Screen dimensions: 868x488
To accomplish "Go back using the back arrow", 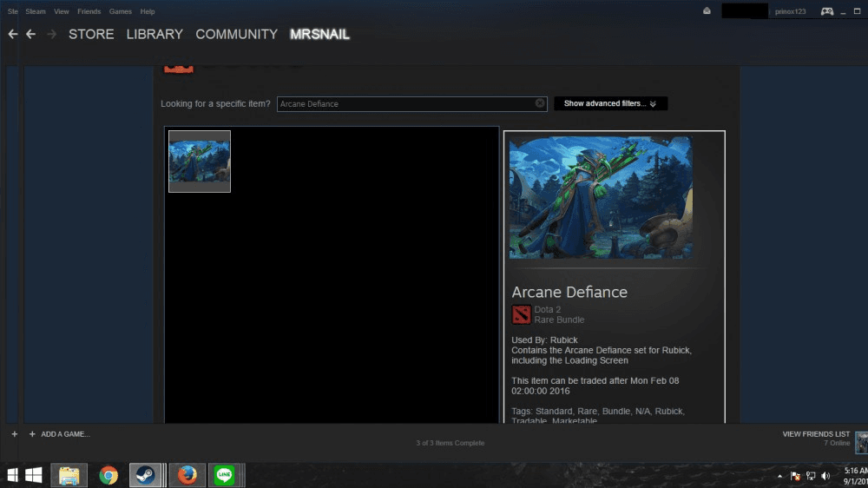I will (30, 35).
